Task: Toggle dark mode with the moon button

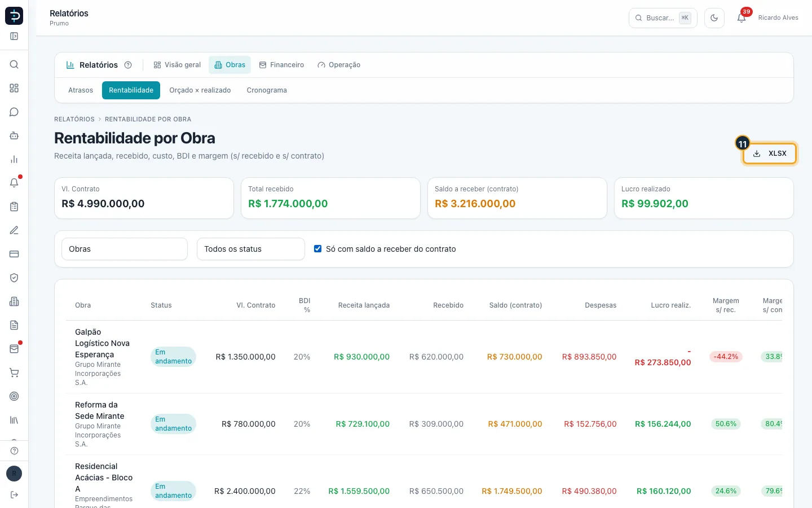Action: point(714,17)
